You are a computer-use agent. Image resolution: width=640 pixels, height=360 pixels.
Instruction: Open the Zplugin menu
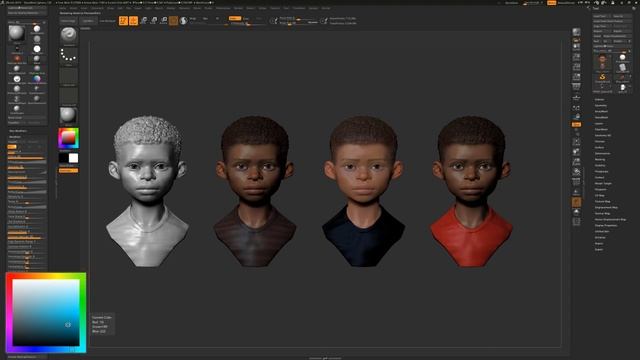click(x=312, y=8)
